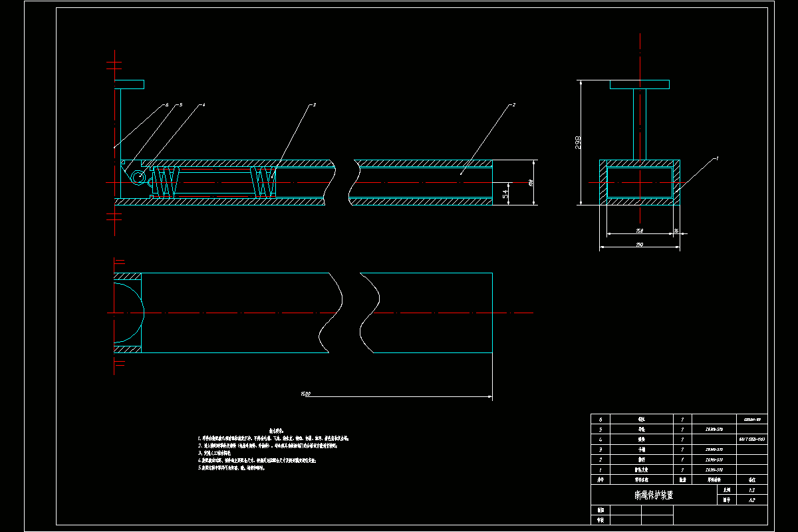Viewport: 798px width, 532px height.
Task: Click the drawing title 断绳保护装置
Action: pyautogui.click(x=654, y=495)
